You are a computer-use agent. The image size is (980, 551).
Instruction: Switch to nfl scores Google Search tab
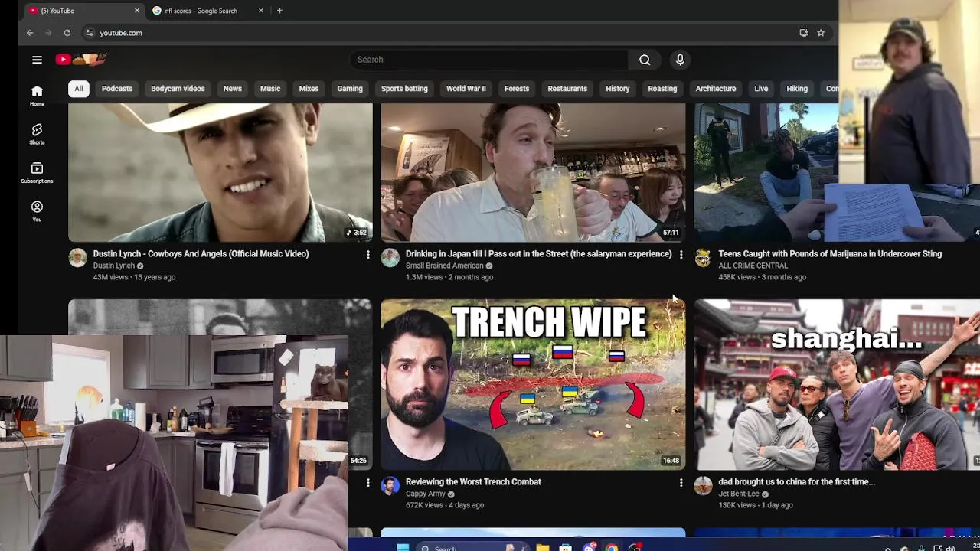click(208, 11)
